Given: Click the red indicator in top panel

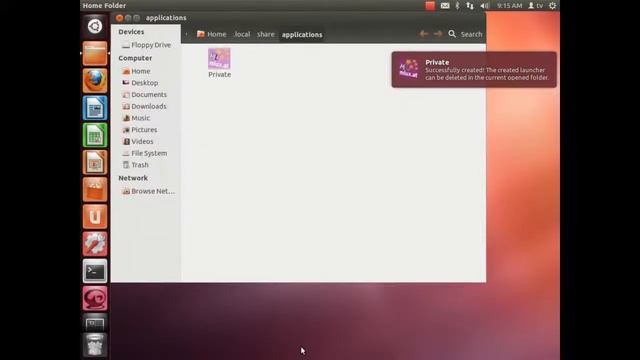Looking at the screenshot, I should click(x=430, y=6).
